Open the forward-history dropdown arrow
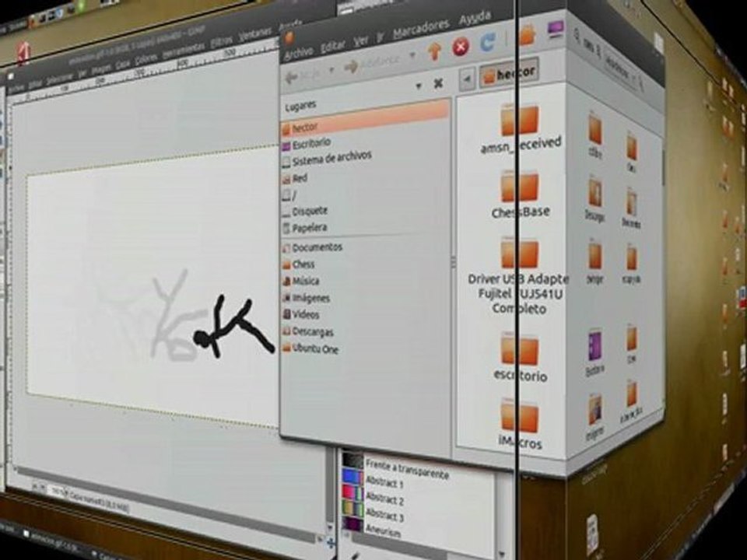This screenshot has width=747, height=560. pos(412,55)
